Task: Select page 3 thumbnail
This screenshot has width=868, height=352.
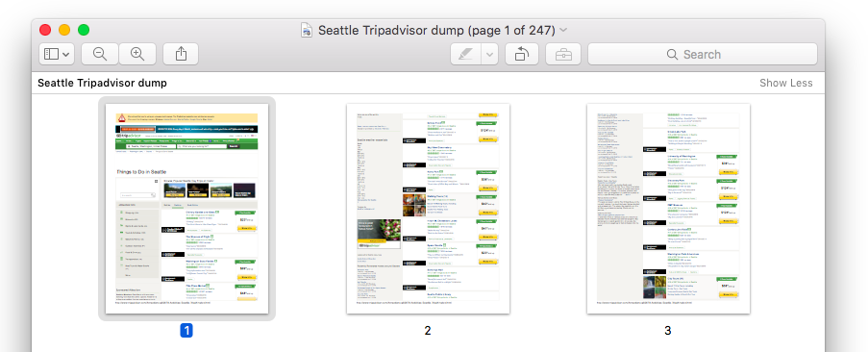Action: pos(669,208)
